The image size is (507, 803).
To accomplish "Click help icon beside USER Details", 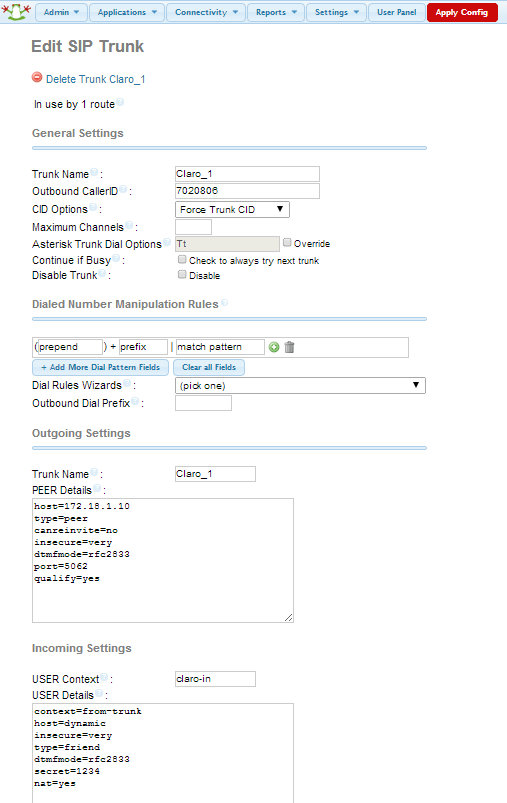I will (99, 693).
